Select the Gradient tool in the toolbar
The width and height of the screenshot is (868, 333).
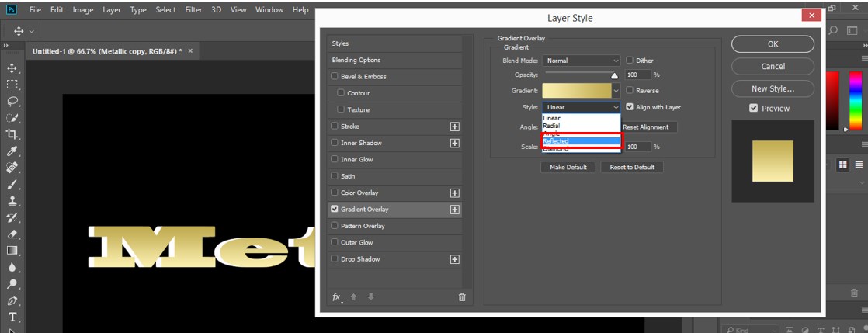(12, 251)
